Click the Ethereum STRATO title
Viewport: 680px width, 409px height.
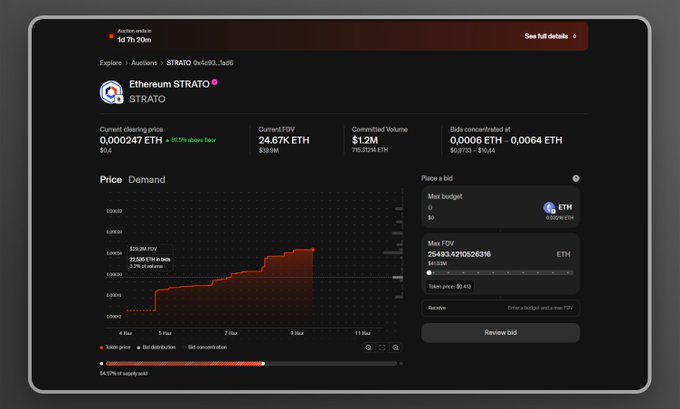tap(169, 84)
